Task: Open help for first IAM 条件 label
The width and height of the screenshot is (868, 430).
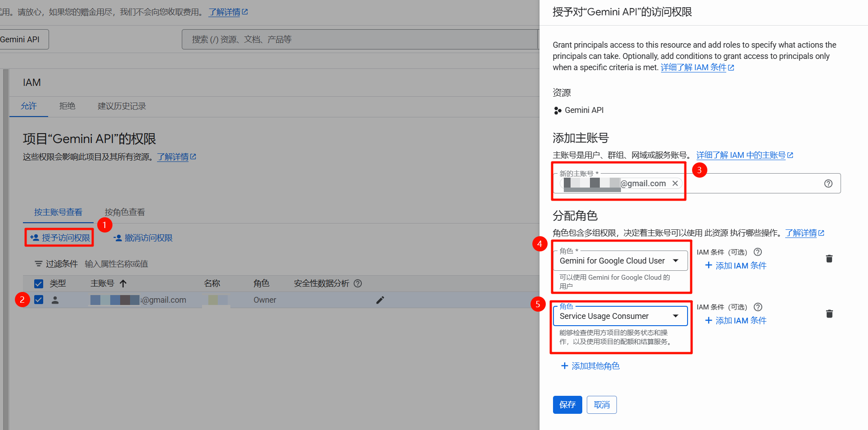Action: [x=758, y=252]
